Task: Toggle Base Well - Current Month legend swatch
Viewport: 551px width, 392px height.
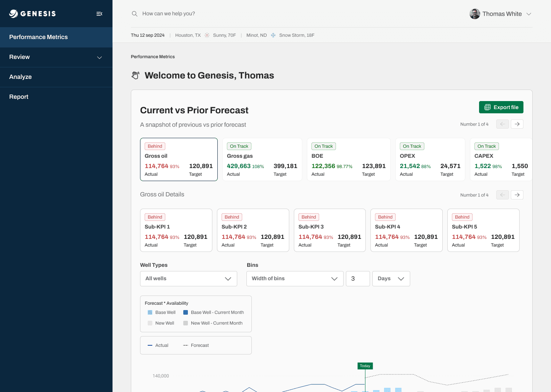Action: point(186,312)
